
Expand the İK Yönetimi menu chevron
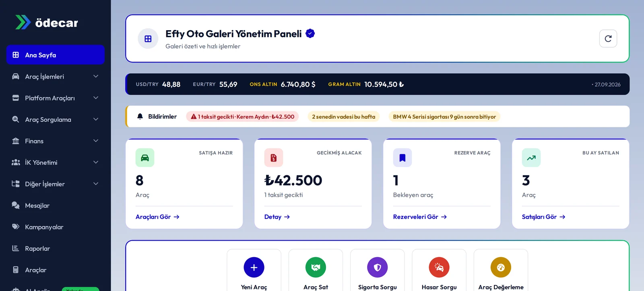point(96,162)
